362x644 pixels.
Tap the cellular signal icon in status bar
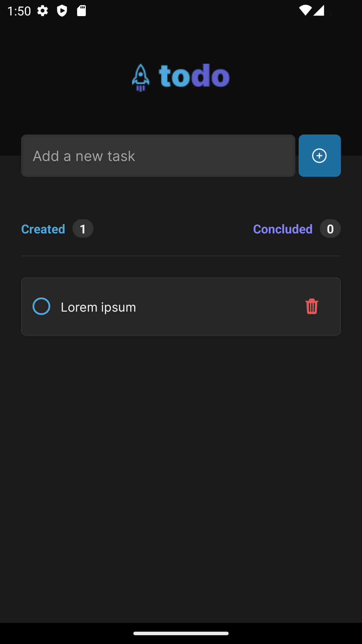click(318, 11)
